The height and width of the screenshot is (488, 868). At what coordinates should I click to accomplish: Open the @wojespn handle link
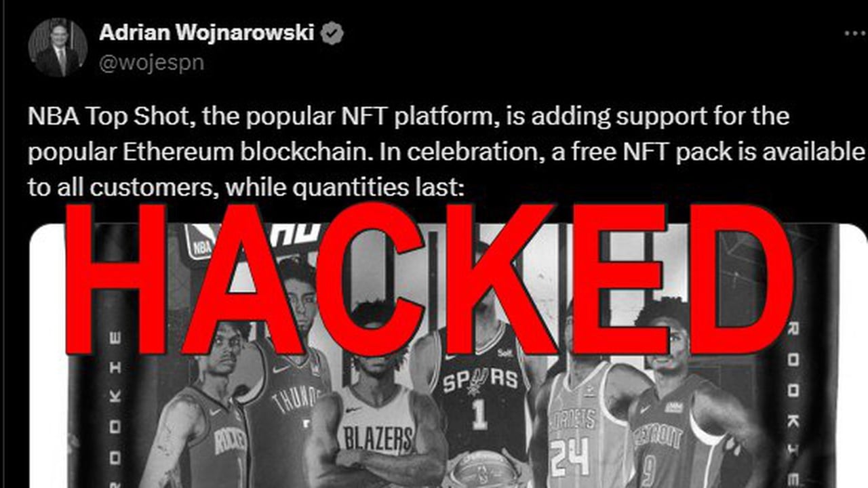[x=152, y=63]
